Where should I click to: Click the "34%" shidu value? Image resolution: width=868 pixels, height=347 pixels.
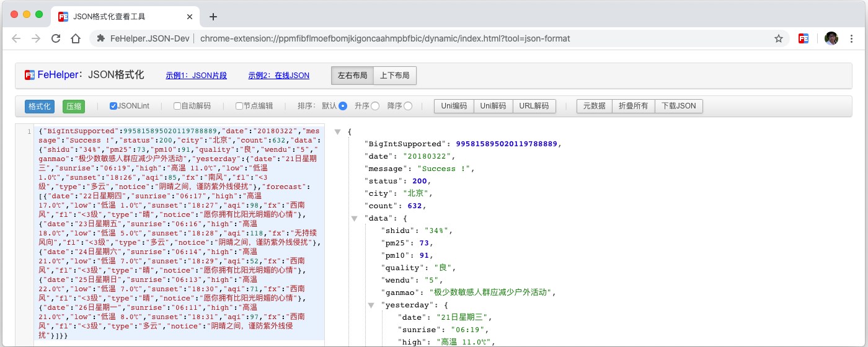pyautogui.click(x=437, y=231)
